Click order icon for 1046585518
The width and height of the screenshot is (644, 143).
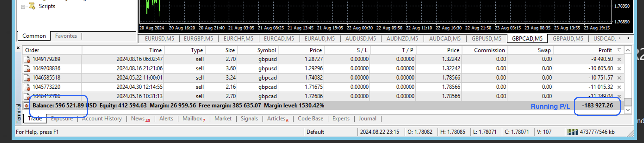pos(27,78)
